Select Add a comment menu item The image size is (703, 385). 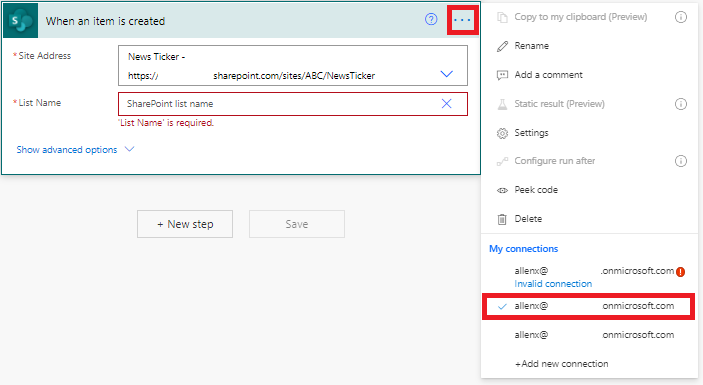(548, 75)
